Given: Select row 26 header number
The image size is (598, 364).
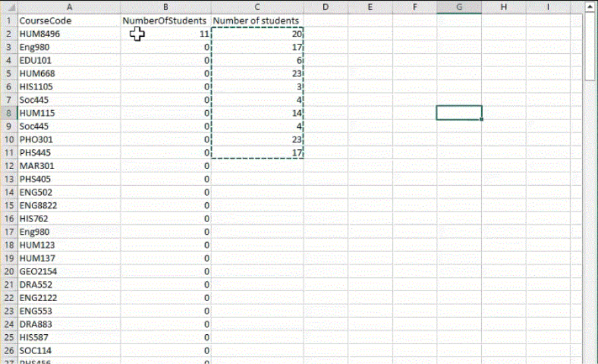Looking at the screenshot, I should pyautogui.click(x=9, y=351).
